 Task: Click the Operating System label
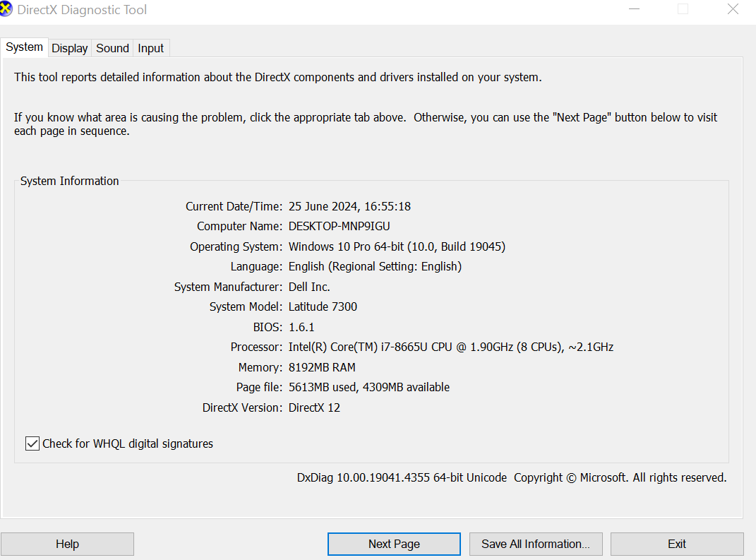point(236,246)
